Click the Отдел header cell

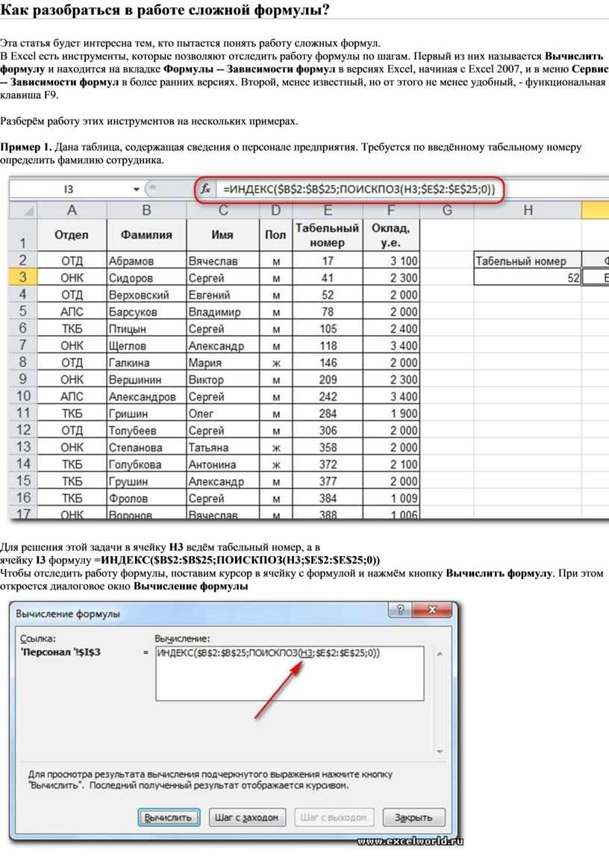pyautogui.click(x=72, y=235)
